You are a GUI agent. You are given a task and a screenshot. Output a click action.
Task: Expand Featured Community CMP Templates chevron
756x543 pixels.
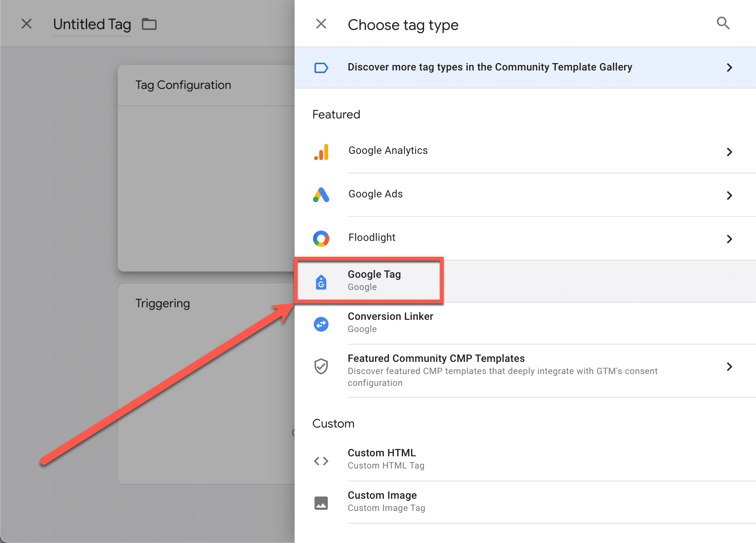pyautogui.click(x=729, y=367)
